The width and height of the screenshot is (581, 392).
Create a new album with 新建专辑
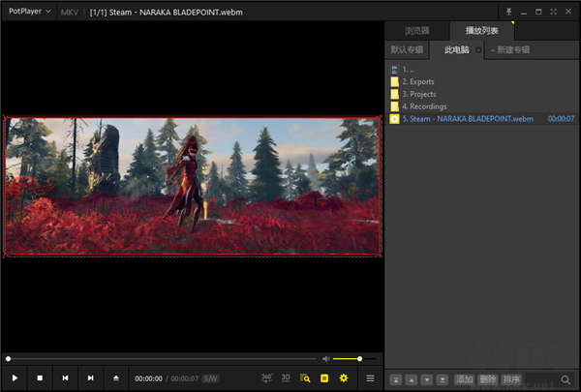coord(510,48)
